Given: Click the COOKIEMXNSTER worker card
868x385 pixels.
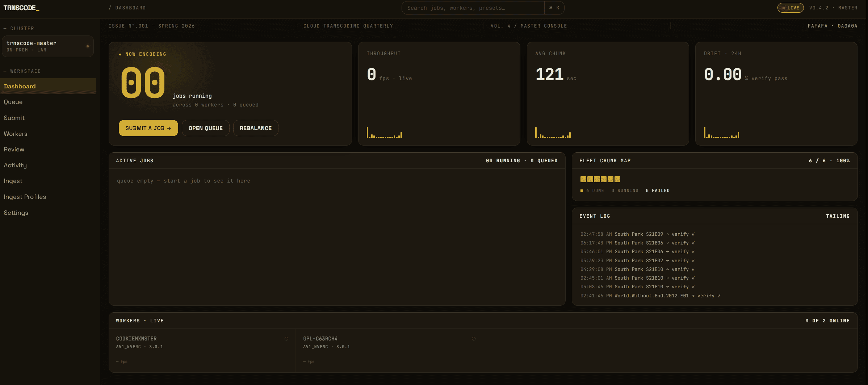Looking at the screenshot, I should 202,350.
